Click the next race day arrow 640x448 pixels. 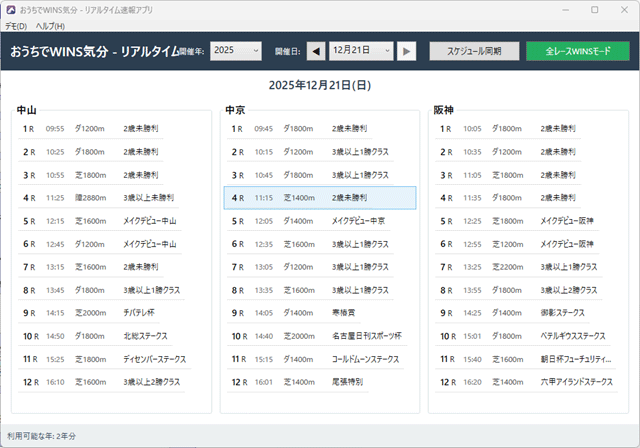tap(407, 51)
